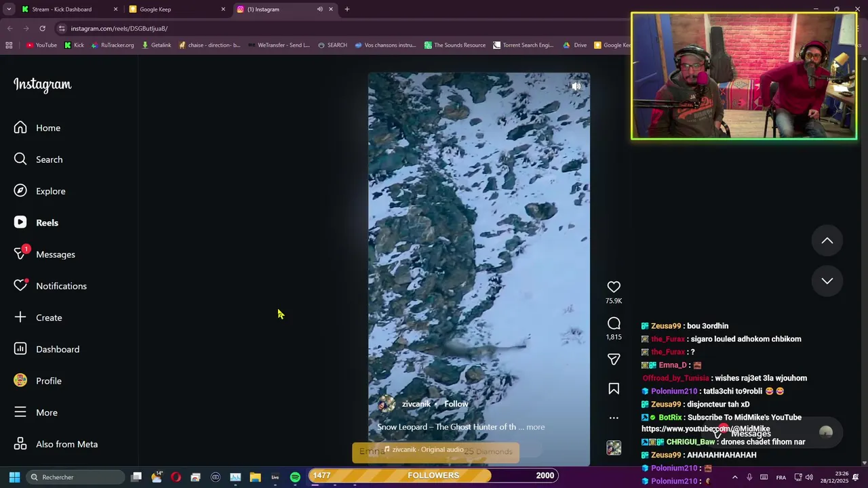
Task: Open File Explorer from taskbar
Action: 255,477
